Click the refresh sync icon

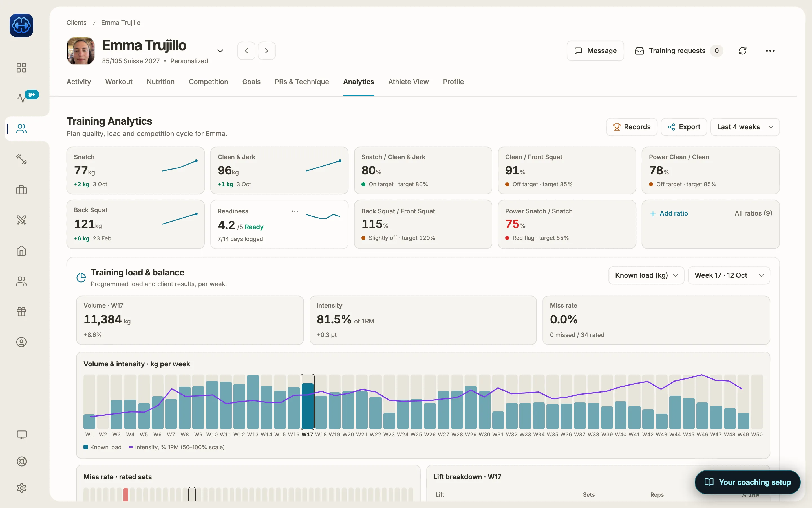(x=743, y=51)
